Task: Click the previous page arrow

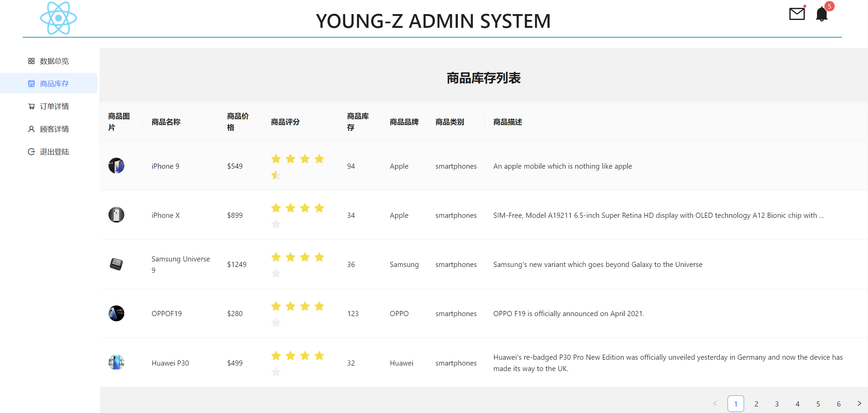Action: pyautogui.click(x=715, y=403)
